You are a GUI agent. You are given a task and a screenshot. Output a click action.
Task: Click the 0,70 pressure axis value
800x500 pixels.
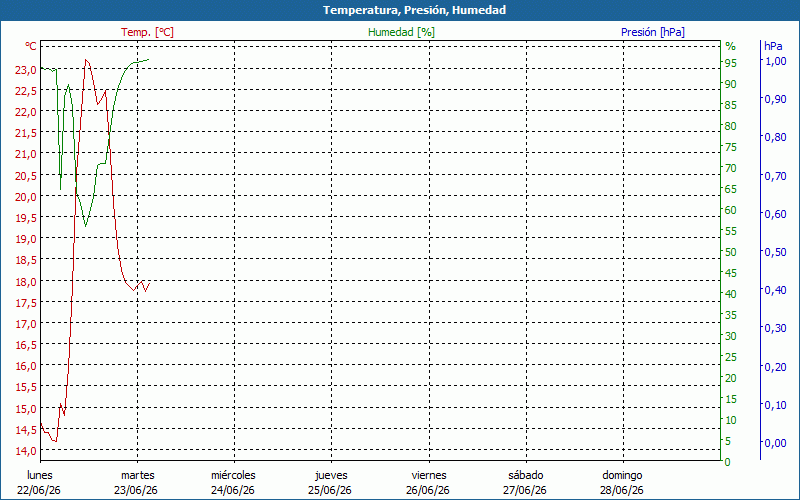click(x=775, y=176)
